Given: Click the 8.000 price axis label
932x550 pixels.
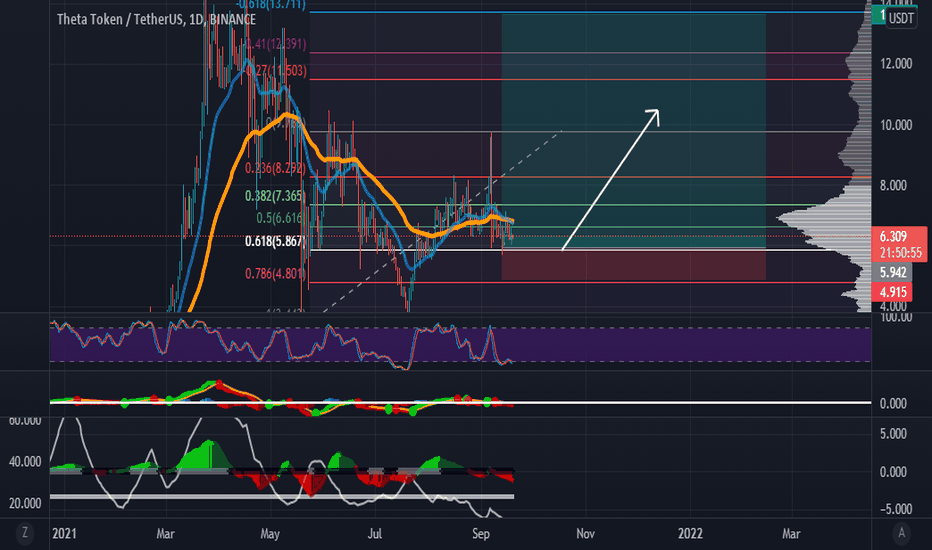Looking at the screenshot, I should tap(893, 186).
